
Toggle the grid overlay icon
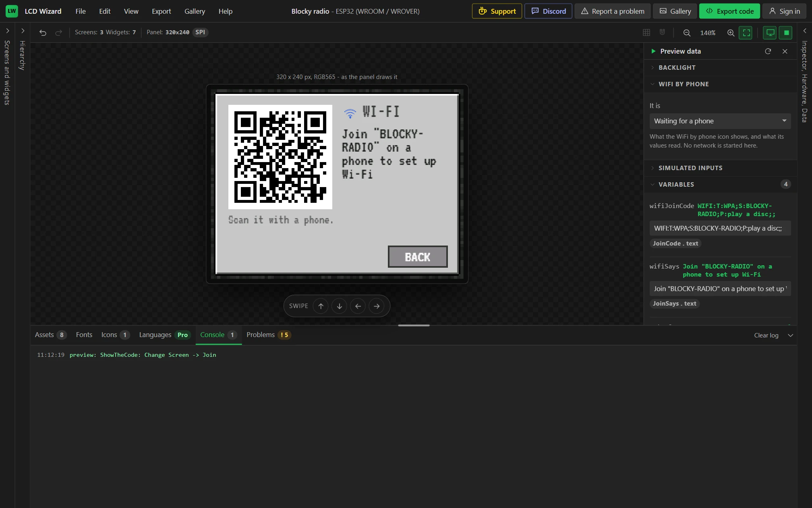[x=646, y=33]
